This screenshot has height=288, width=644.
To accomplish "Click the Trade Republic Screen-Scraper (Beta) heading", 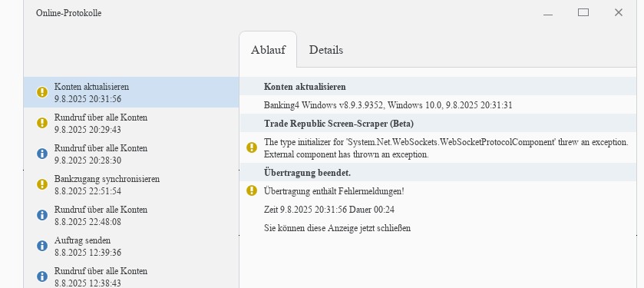I will [x=339, y=123].
